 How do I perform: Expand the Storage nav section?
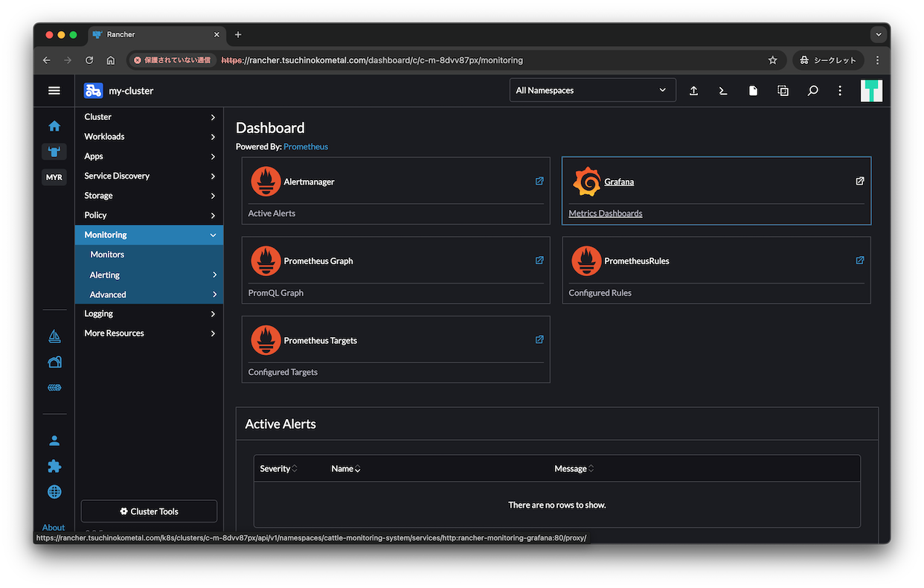150,196
